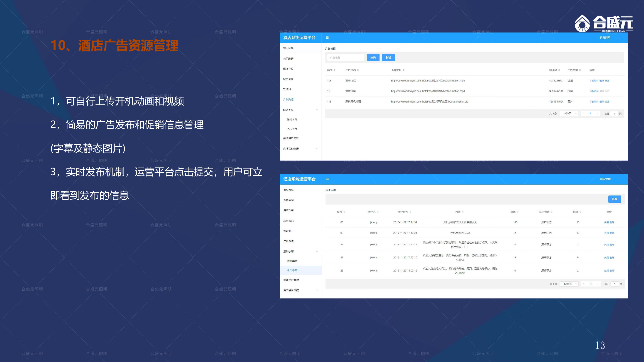Click 下载附件 link for 默认开机动画 row
This screenshot has width=644, height=362.
(x=594, y=102)
